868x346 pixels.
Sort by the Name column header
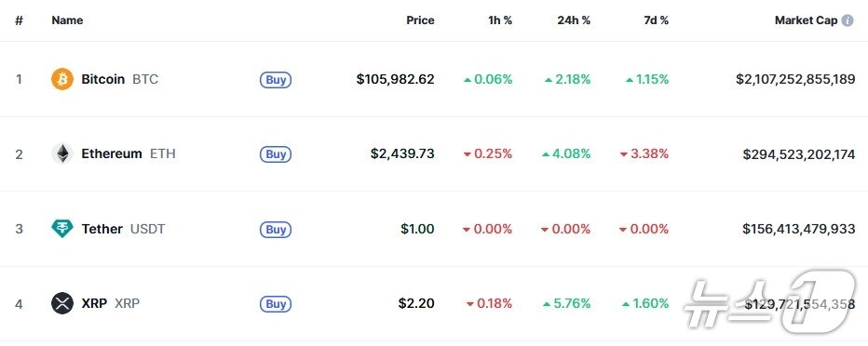click(67, 20)
